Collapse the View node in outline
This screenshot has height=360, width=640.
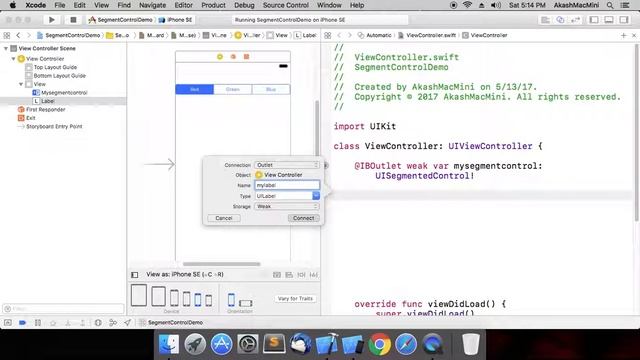(21, 84)
